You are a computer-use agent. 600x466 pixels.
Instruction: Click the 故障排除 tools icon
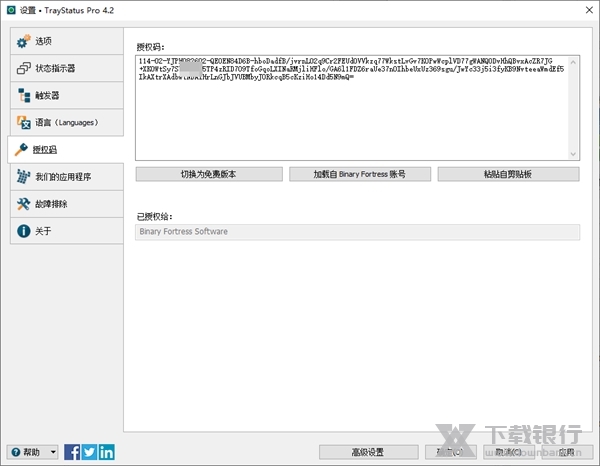(23, 204)
